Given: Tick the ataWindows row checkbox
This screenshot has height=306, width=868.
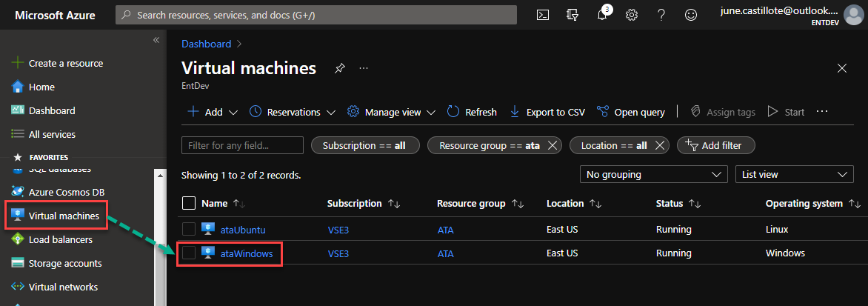Looking at the screenshot, I should [x=189, y=253].
